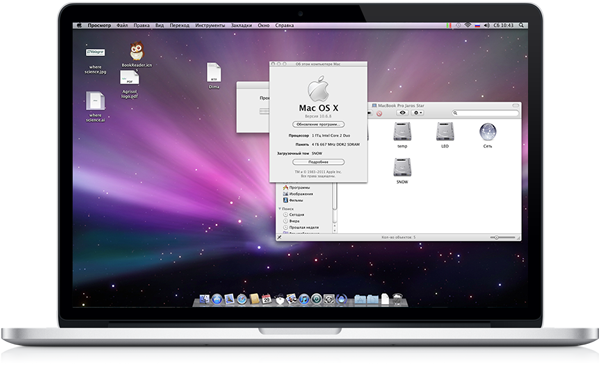Open the Файл menu
600x365 pixels.
[122, 25]
